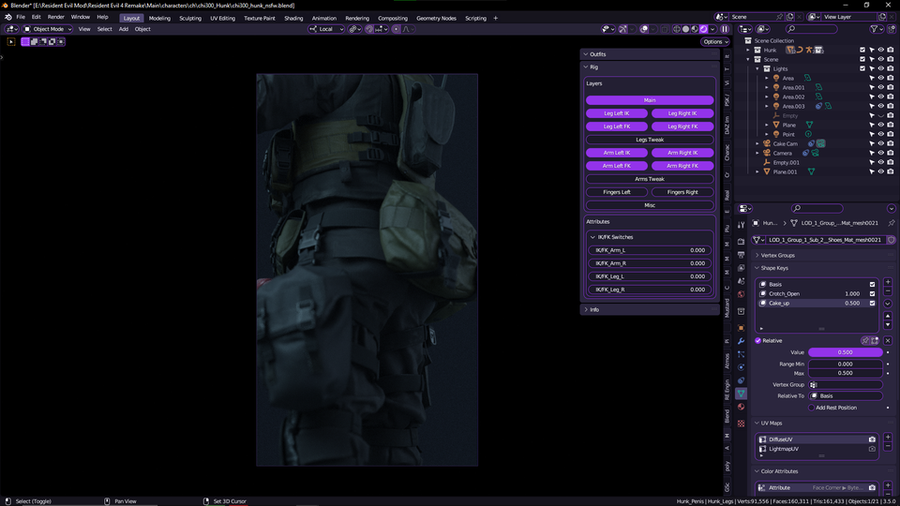
Task: Clear shape keys with X button
Action: (x=887, y=341)
